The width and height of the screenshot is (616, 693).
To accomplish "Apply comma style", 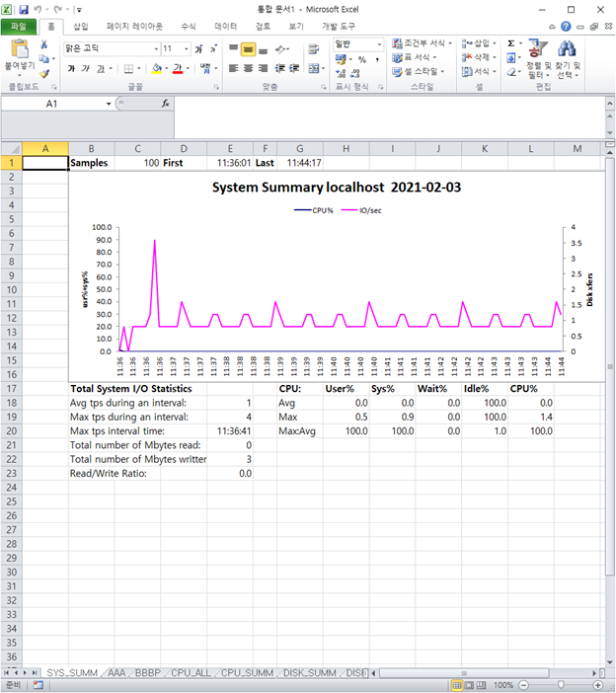I will tap(377, 59).
